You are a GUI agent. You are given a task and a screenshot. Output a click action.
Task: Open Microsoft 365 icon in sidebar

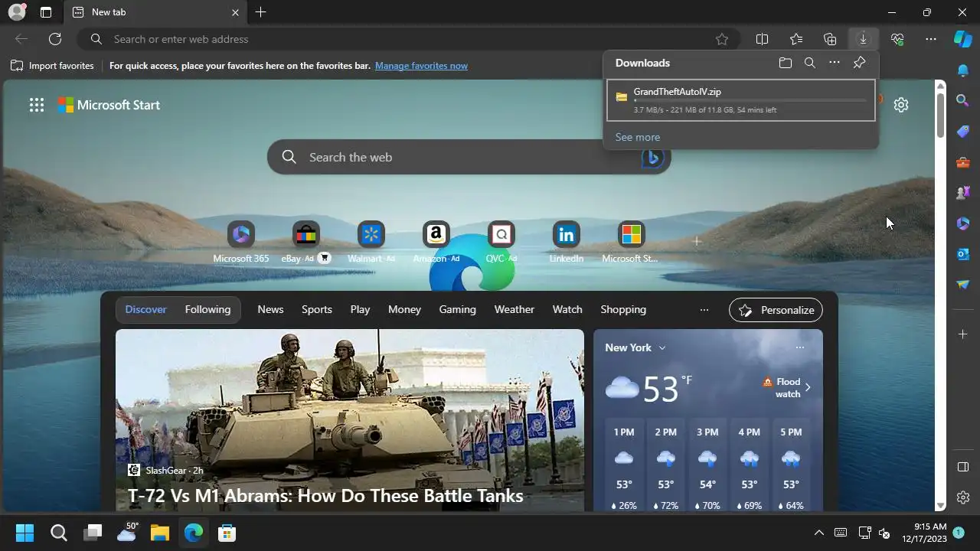click(963, 223)
